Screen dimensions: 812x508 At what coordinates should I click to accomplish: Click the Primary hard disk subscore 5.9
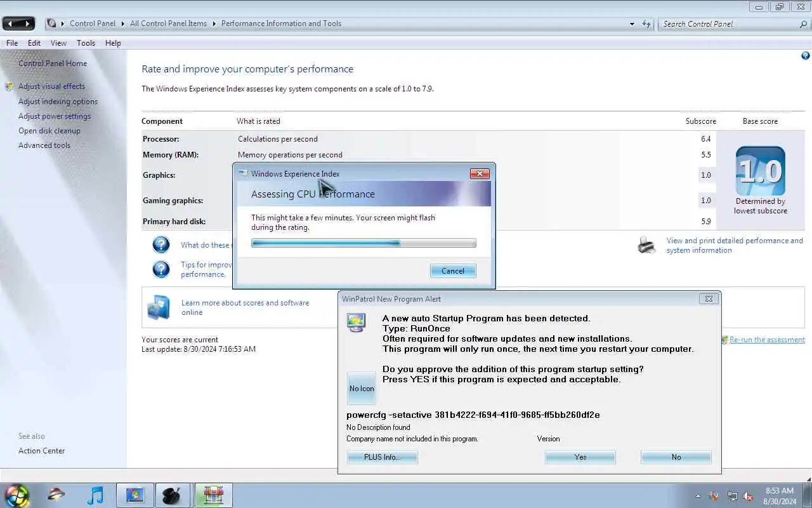[x=706, y=222]
